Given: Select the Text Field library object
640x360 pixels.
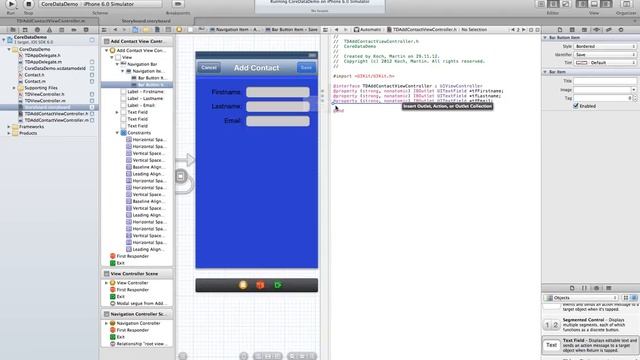Looking at the screenshot, I should (x=591, y=345).
